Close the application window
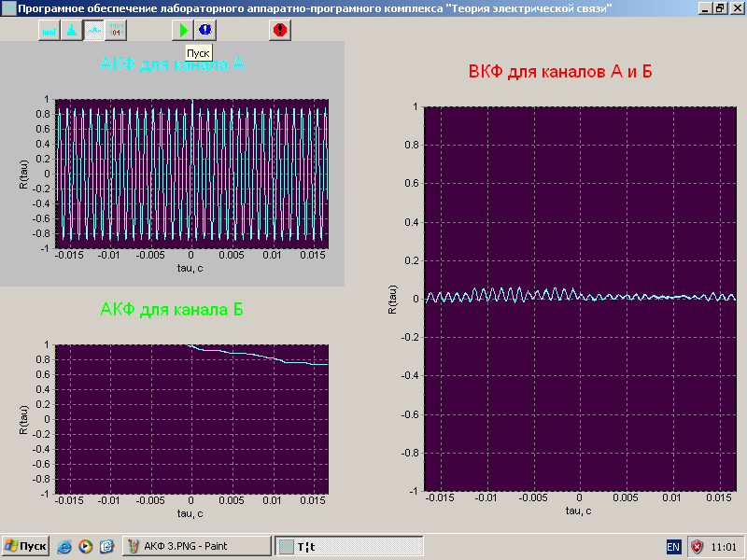The image size is (747, 560). (737, 8)
